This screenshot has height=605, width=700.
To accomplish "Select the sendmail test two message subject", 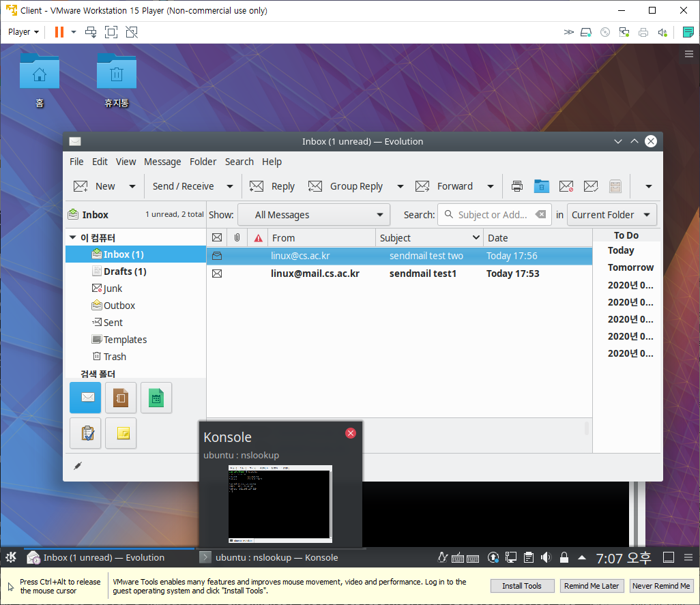I will click(x=426, y=256).
